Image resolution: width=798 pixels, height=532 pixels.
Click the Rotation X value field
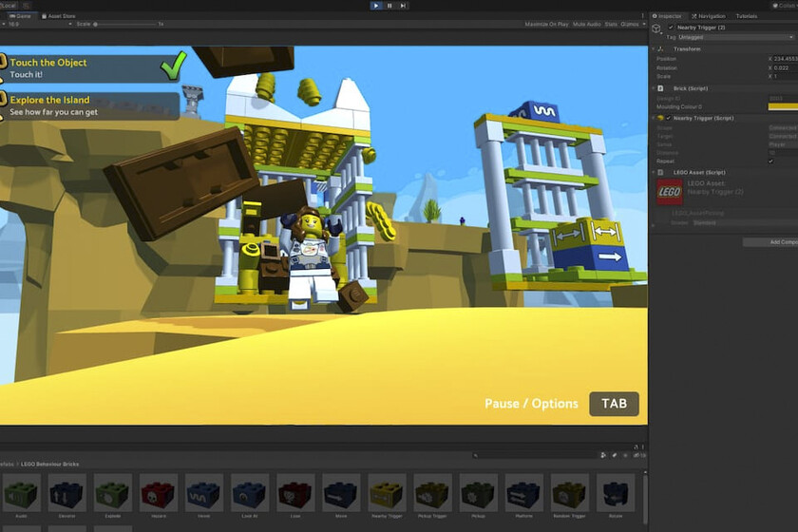point(786,67)
